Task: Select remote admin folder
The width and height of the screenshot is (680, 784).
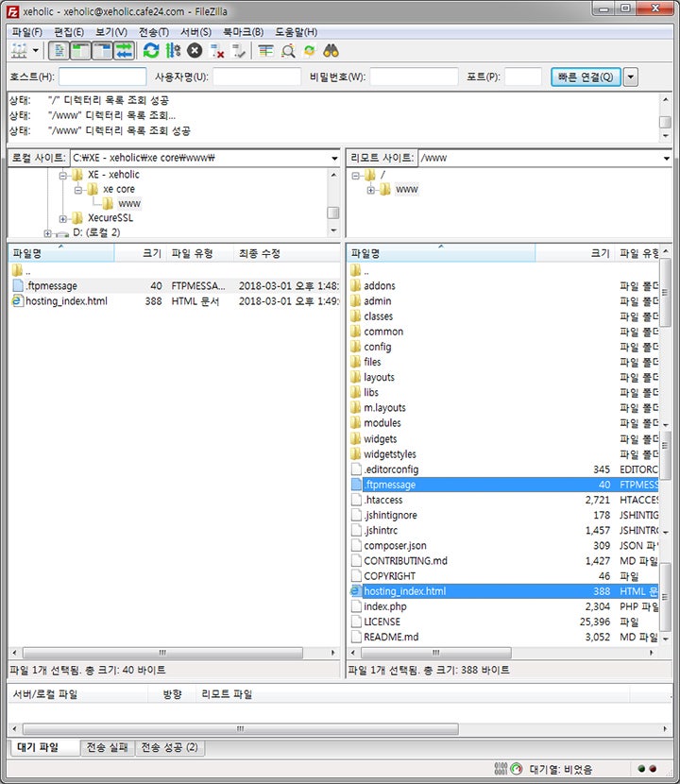Action: pyautogui.click(x=503, y=301)
